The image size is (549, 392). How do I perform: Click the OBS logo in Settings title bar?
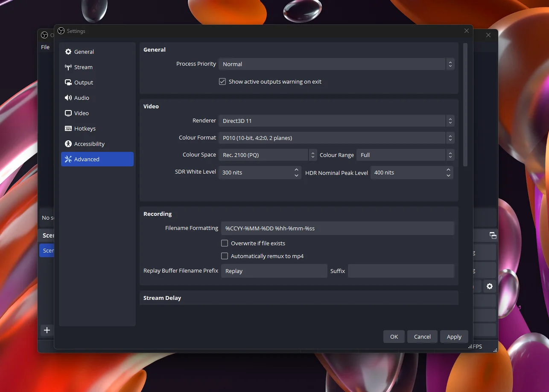[x=61, y=31]
